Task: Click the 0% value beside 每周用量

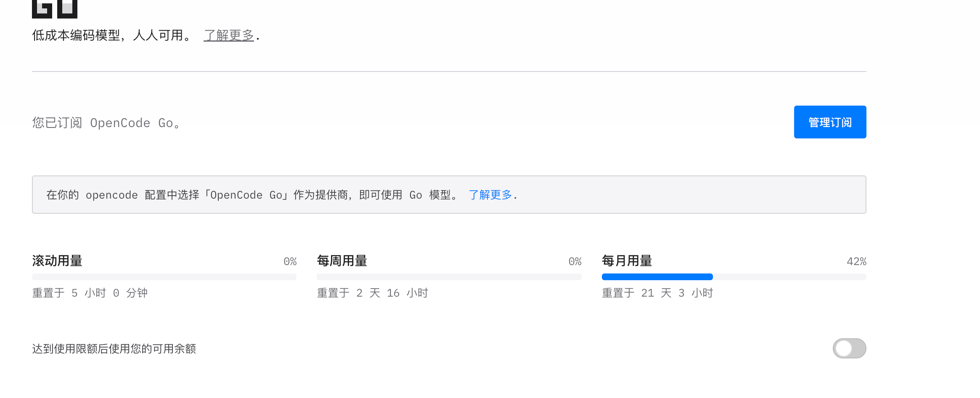Action: [x=575, y=262]
